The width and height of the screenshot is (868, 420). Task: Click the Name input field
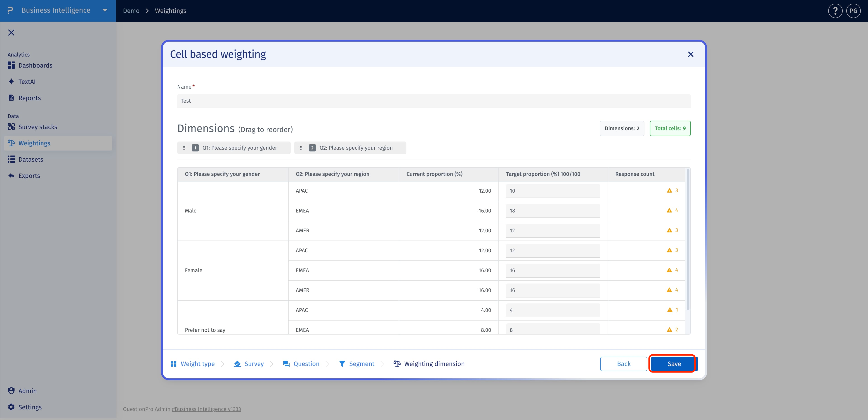pyautogui.click(x=434, y=101)
